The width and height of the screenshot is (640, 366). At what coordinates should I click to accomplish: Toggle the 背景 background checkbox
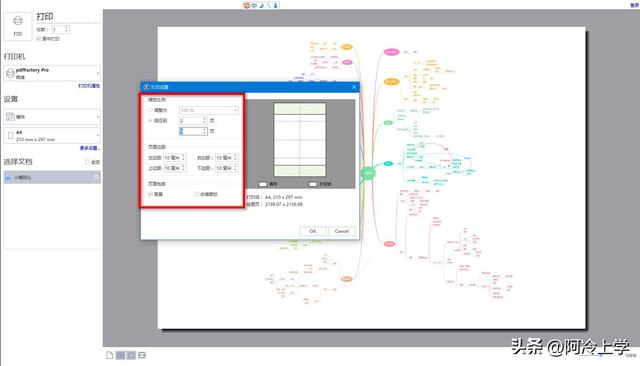(150, 194)
